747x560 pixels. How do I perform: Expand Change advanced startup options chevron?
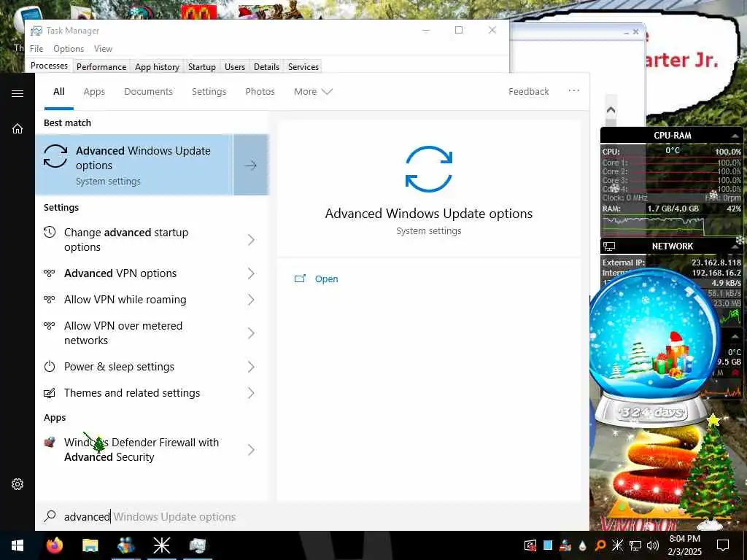[251, 239]
